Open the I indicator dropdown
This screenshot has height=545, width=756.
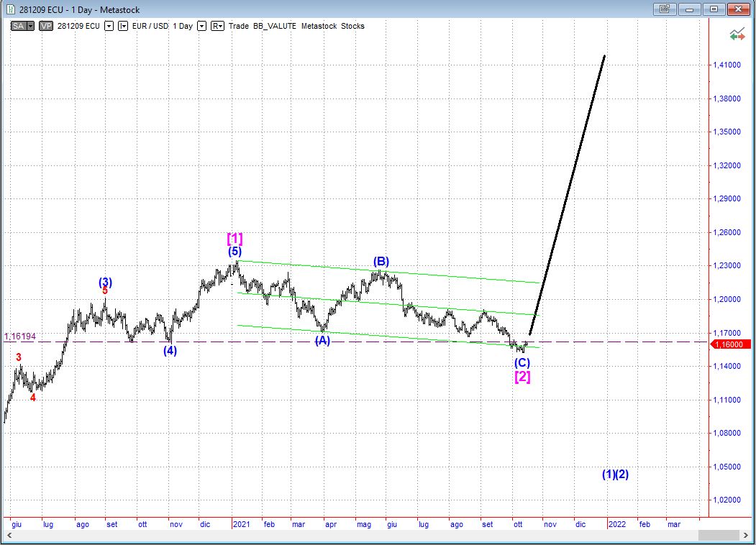123,26
